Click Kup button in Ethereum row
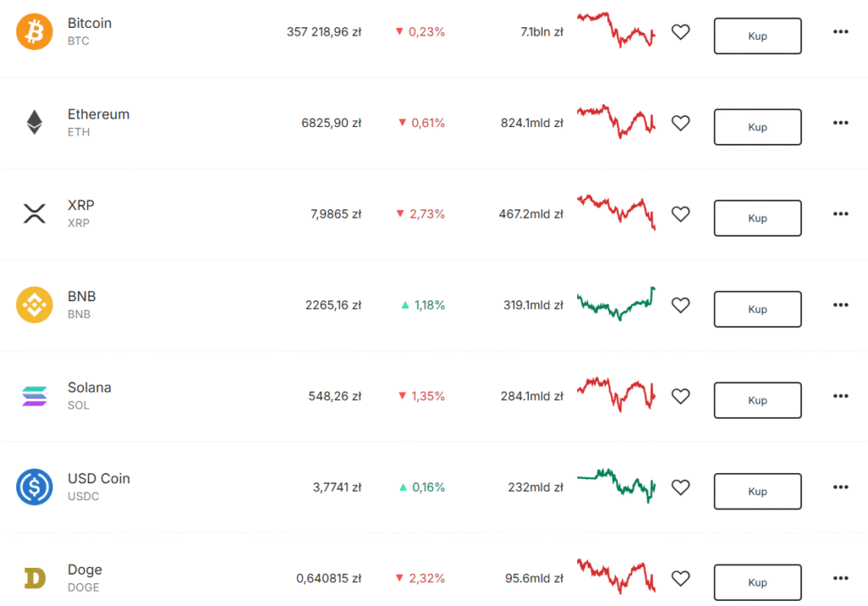Screen dimensions: 868x606 (x=757, y=127)
